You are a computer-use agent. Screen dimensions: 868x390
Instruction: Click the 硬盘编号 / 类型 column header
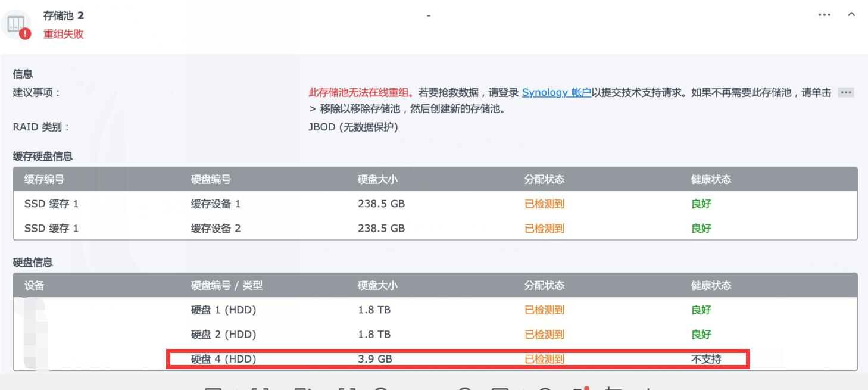tap(226, 285)
